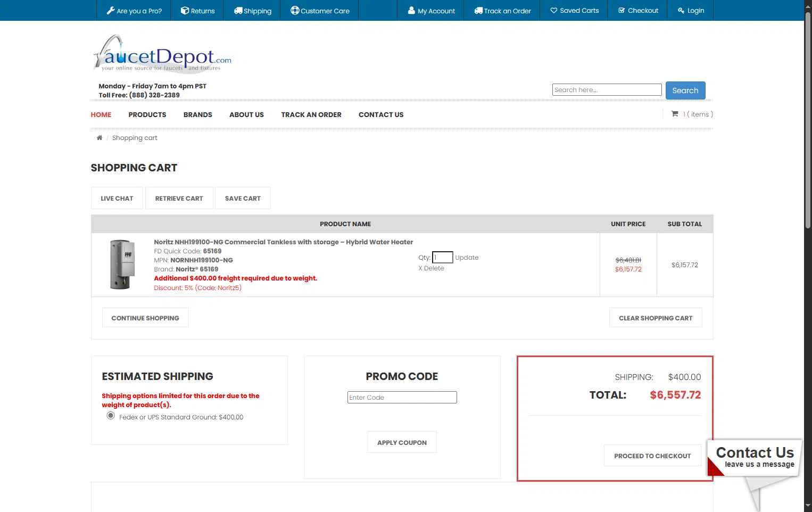812x512 pixels.
Task: Open the Noritz NHH199100-NG product title link
Action: click(284, 242)
